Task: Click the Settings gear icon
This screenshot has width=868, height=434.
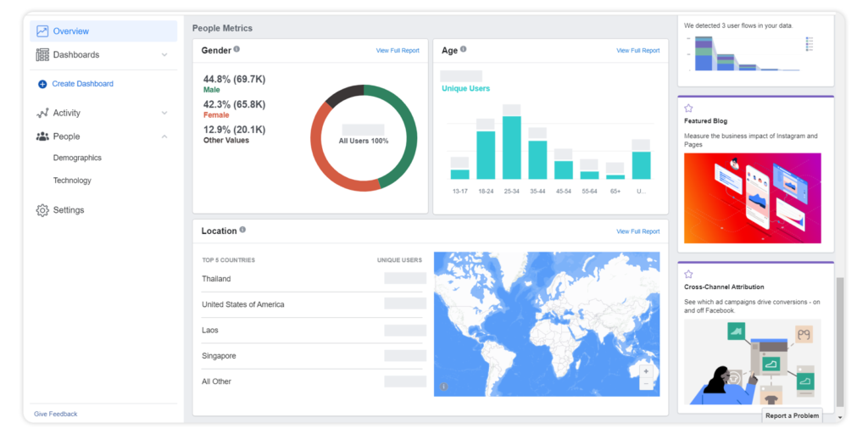Action: (x=42, y=210)
